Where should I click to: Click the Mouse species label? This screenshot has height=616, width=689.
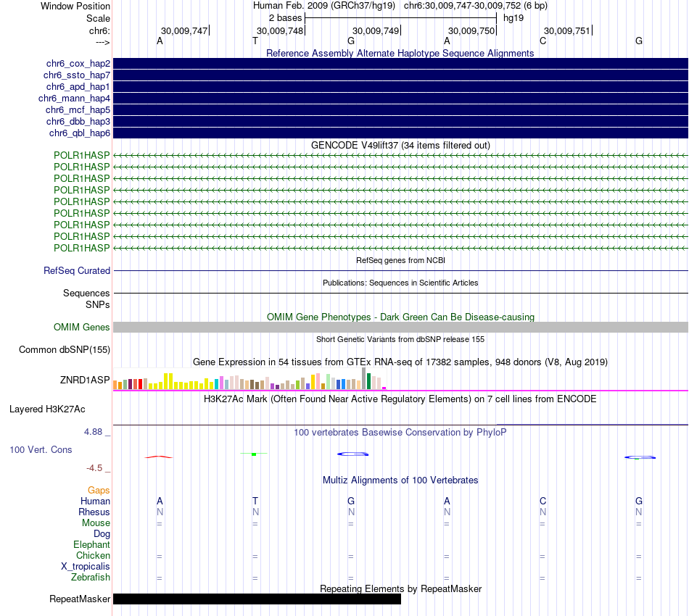click(96, 523)
